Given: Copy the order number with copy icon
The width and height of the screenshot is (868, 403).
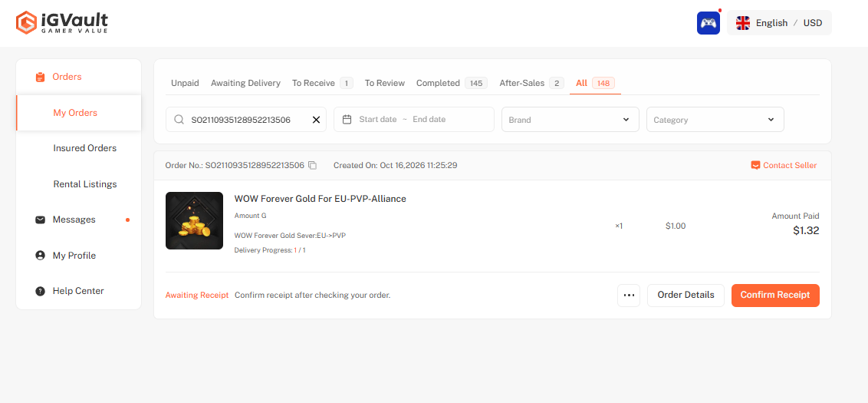Looking at the screenshot, I should click(312, 165).
